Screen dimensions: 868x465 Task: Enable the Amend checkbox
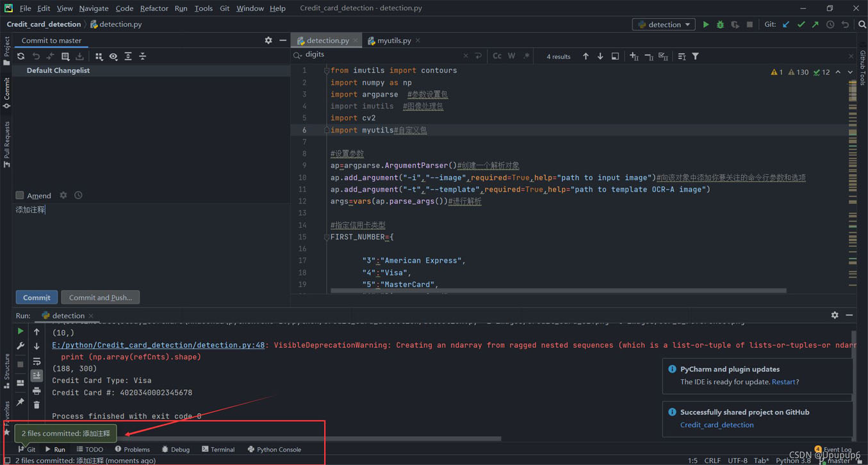[20, 195]
